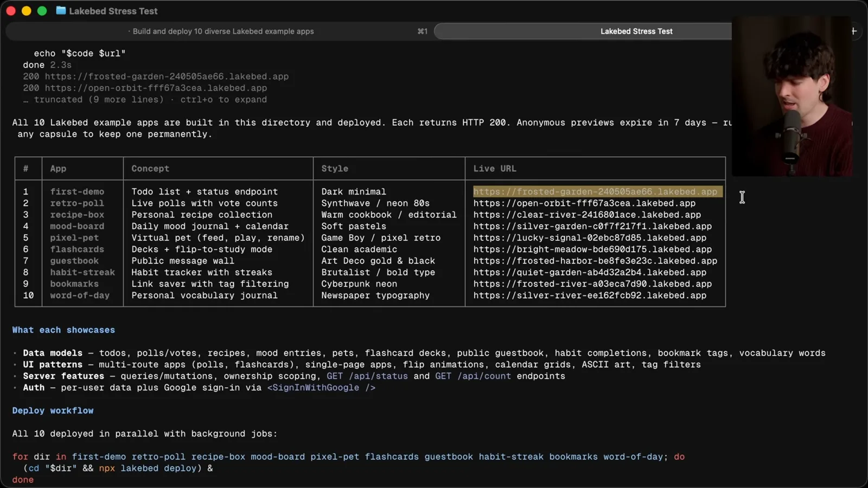This screenshot has height=488, width=868.
Task: Open the frosted-garden URL in the echo output
Action: click(167, 76)
